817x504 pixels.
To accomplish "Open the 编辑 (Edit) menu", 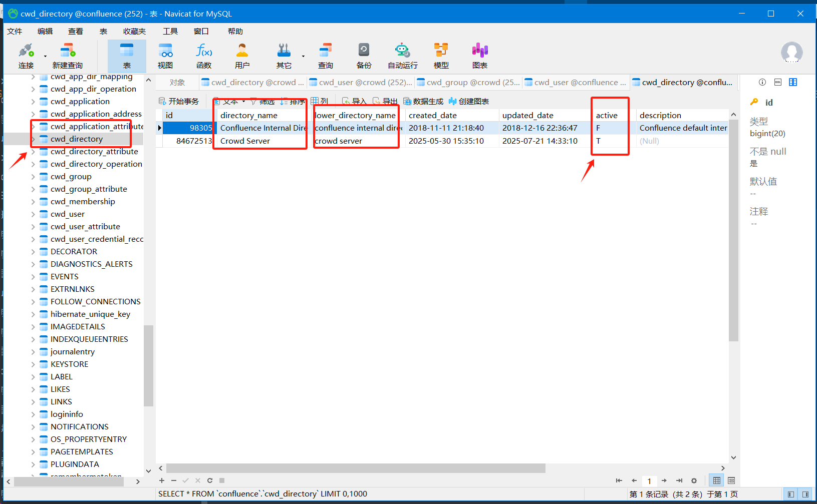I will pos(45,31).
